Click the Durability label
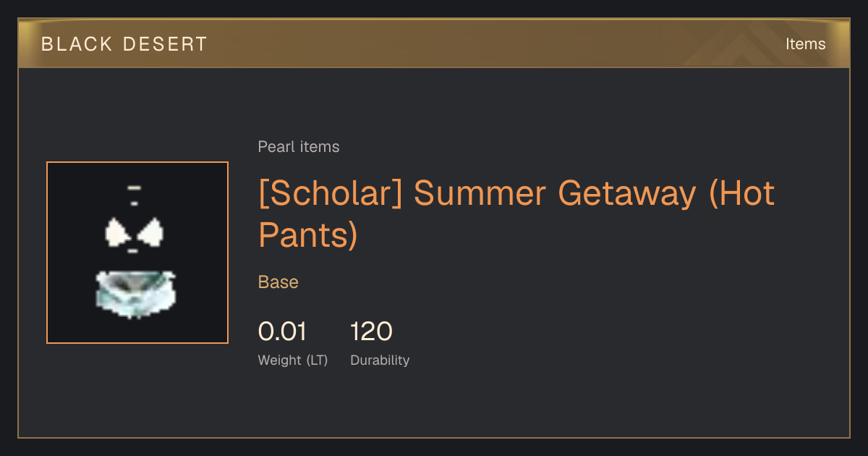Screen dimensions: 868x456 click(x=380, y=360)
